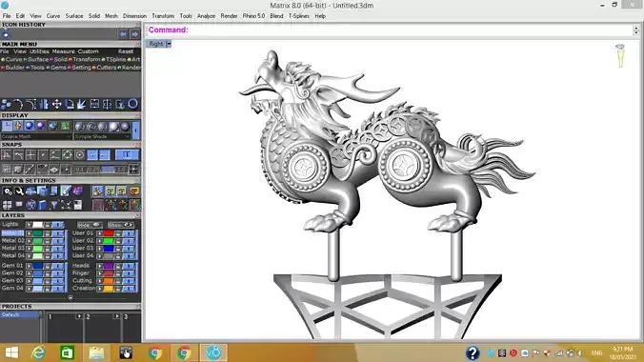Viewport: 644px width, 362px height.
Task: Click the crosshair intersection snap icon
Action: (x=30, y=155)
